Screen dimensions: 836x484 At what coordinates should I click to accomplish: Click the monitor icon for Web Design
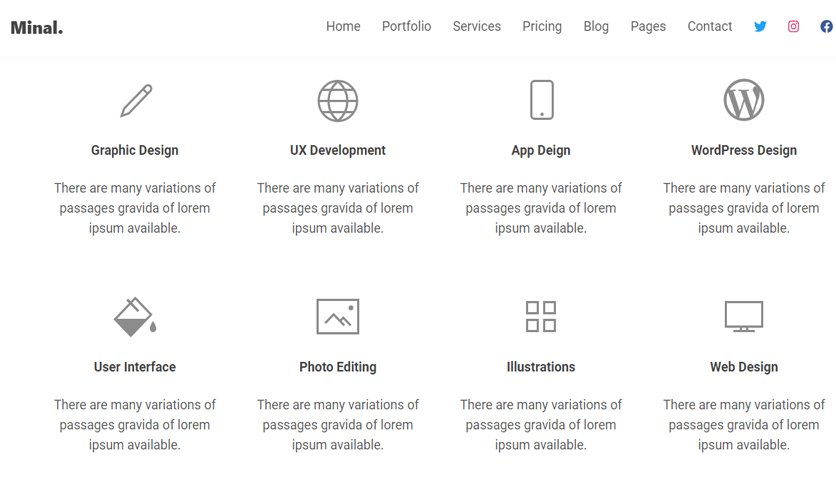tap(744, 317)
